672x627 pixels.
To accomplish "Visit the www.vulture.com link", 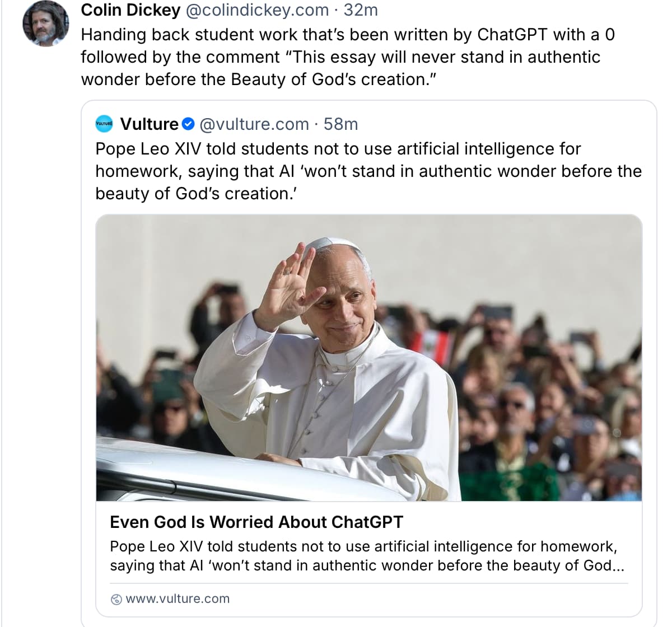I will [x=178, y=599].
